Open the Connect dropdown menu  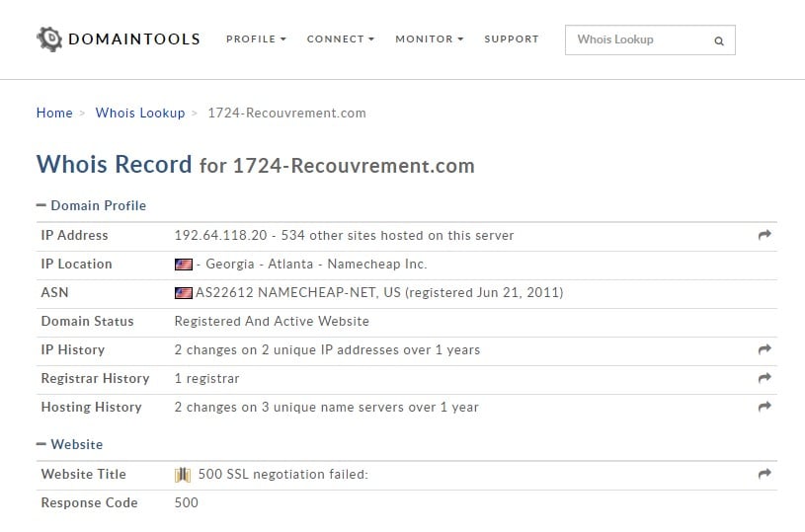pos(341,39)
